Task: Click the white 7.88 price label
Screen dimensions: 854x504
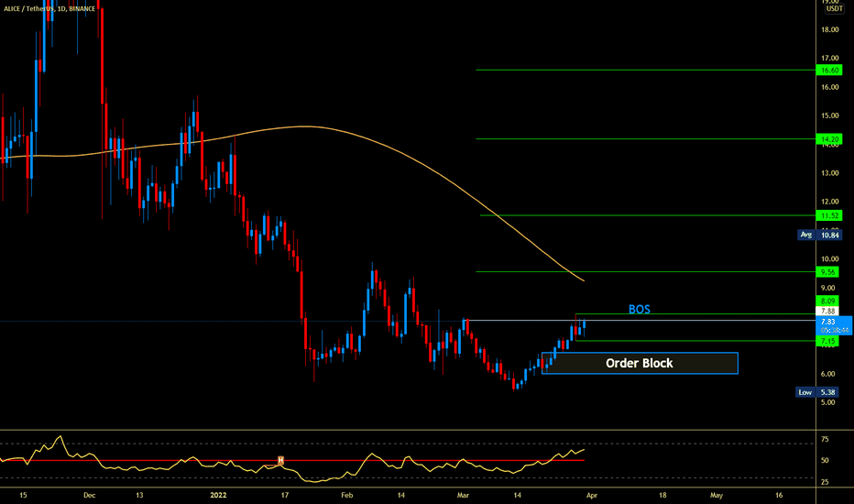Action: [x=827, y=312]
